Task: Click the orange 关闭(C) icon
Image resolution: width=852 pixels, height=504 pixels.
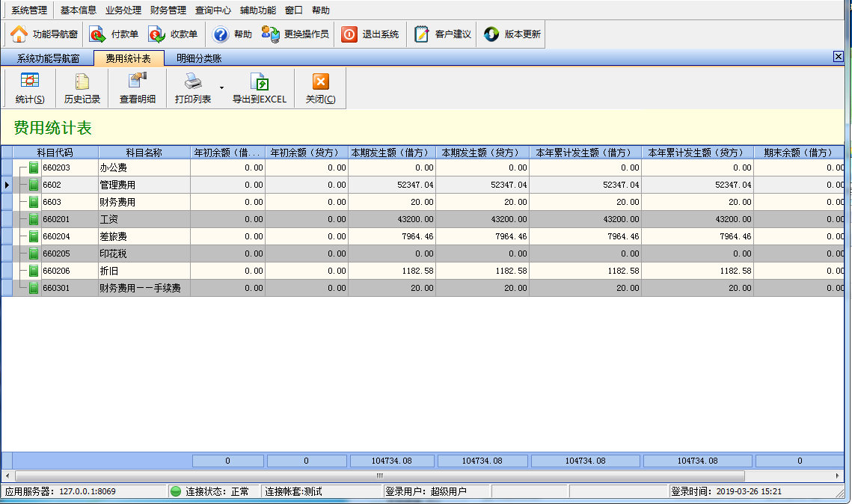Action: coord(321,82)
